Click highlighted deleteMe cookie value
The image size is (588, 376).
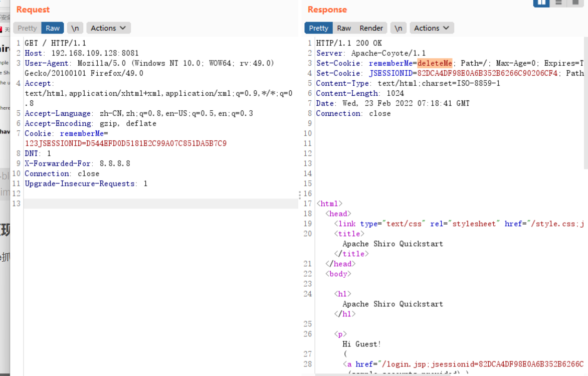click(x=435, y=63)
